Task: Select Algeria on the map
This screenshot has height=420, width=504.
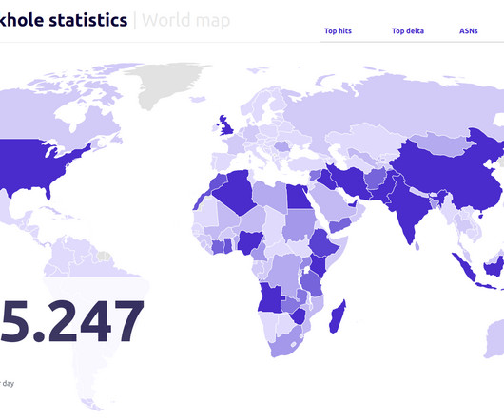Action: [234, 192]
